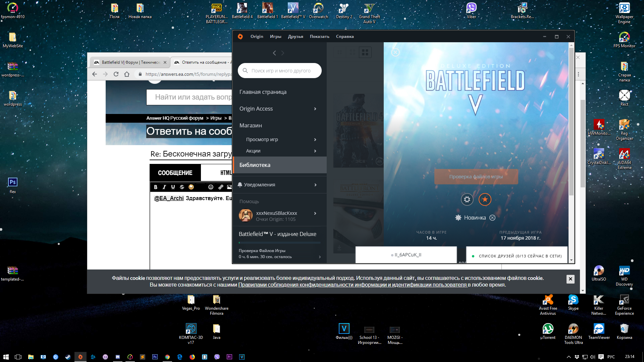Go back in browser
This screenshot has height=362, width=644.
(95, 74)
